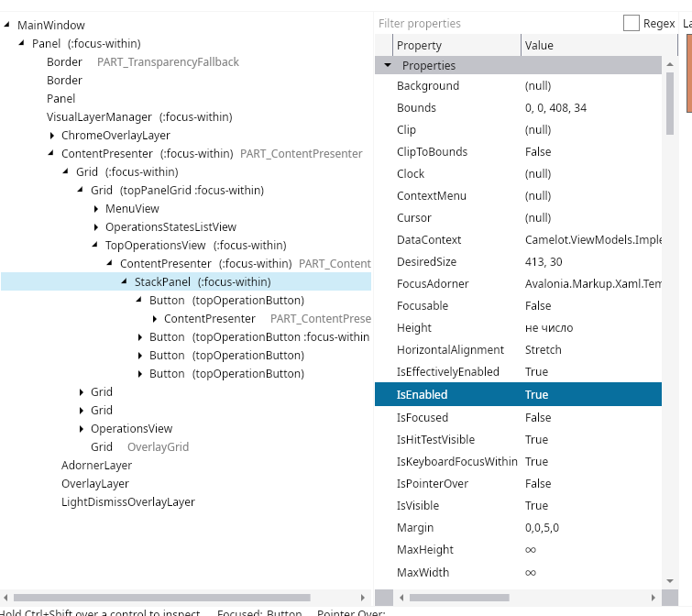Select the VisualLayerManager tree item
Screen dimensions: 692x616
coord(139,117)
